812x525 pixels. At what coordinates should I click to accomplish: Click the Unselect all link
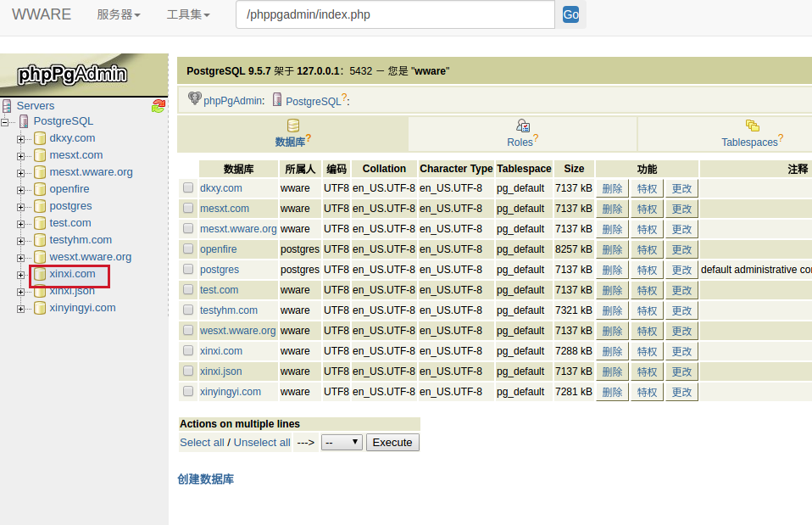(x=262, y=443)
